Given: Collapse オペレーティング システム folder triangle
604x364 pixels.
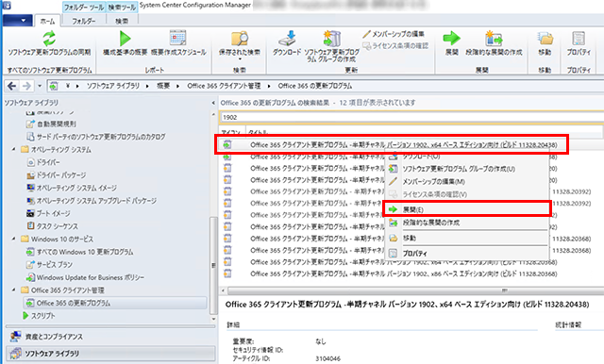Looking at the screenshot, I should (x=14, y=149).
